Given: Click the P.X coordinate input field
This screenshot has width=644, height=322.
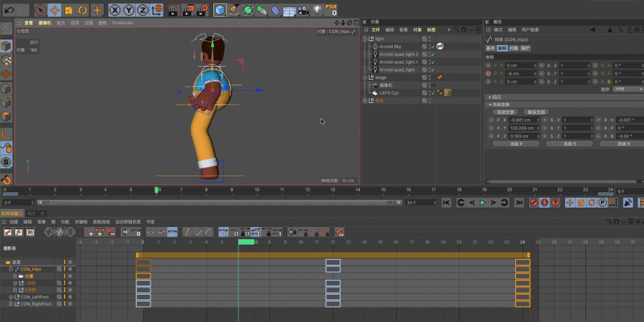Looking at the screenshot, I should click(521, 66).
